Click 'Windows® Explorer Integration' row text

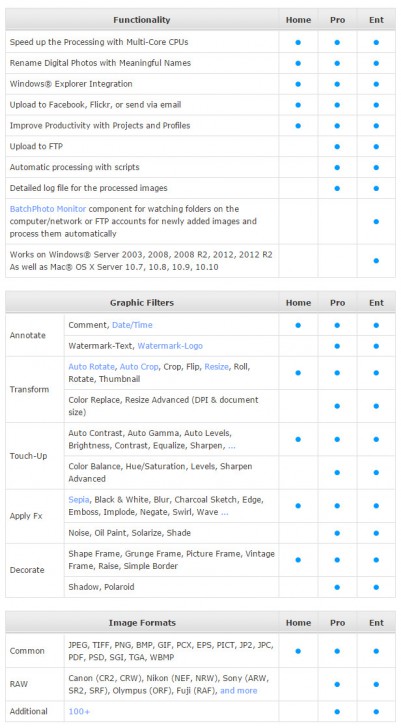coord(71,84)
